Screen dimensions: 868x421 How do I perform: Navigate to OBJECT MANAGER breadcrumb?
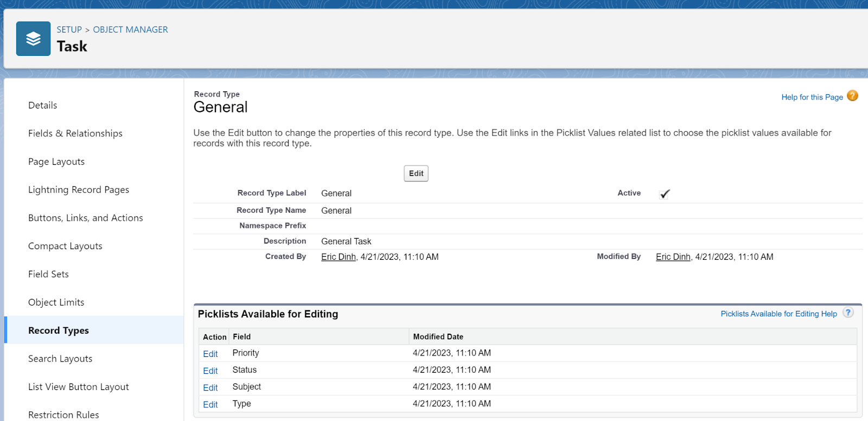coord(130,29)
